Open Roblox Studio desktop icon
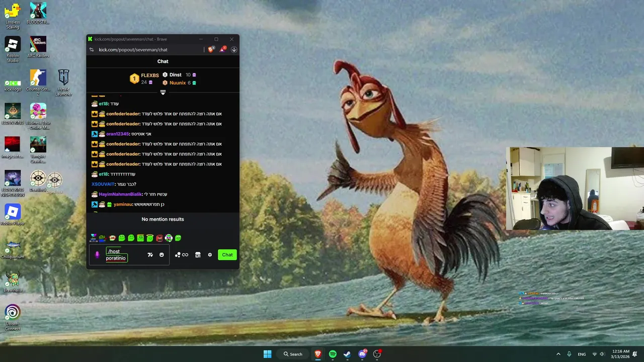Screen dimensions: 644x362 [x=13, y=50]
